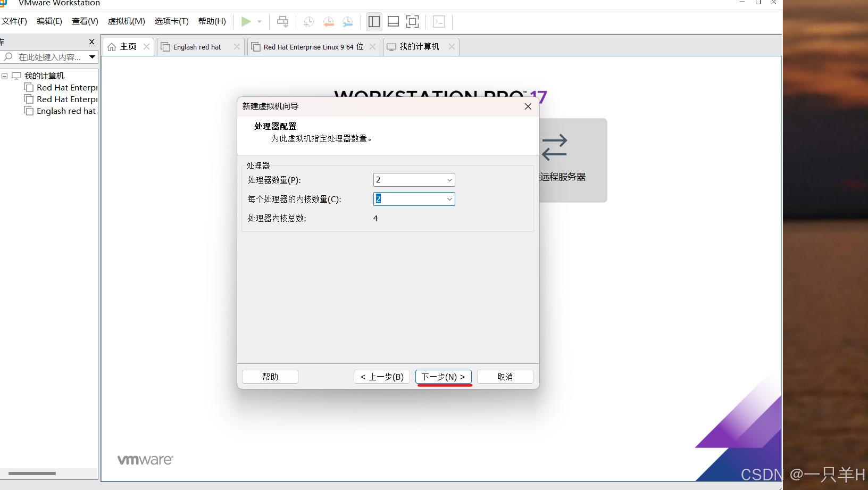Image resolution: width=868 pixels, height=490 pixels.
Task: Click the 远程服务器 connect tile
Action: coord(573,160)
